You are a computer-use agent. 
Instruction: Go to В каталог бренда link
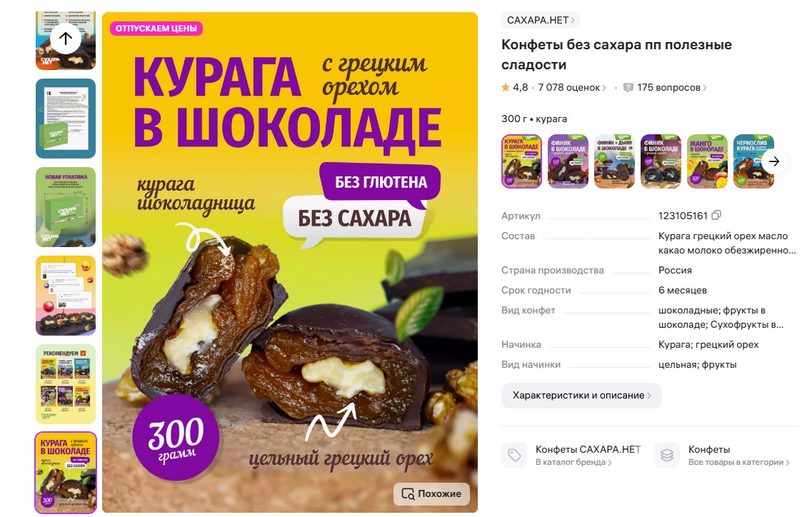point(573,462)
